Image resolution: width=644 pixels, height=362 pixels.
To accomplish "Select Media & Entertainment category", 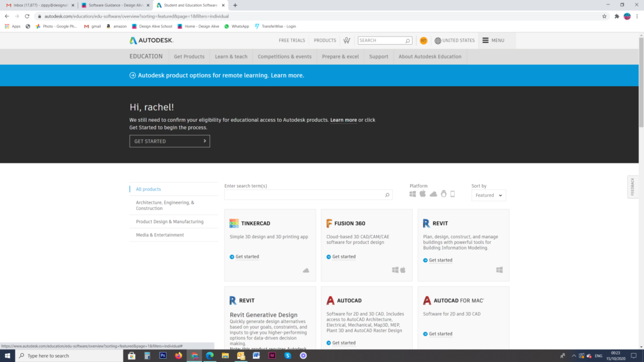I will coord(160,235).
